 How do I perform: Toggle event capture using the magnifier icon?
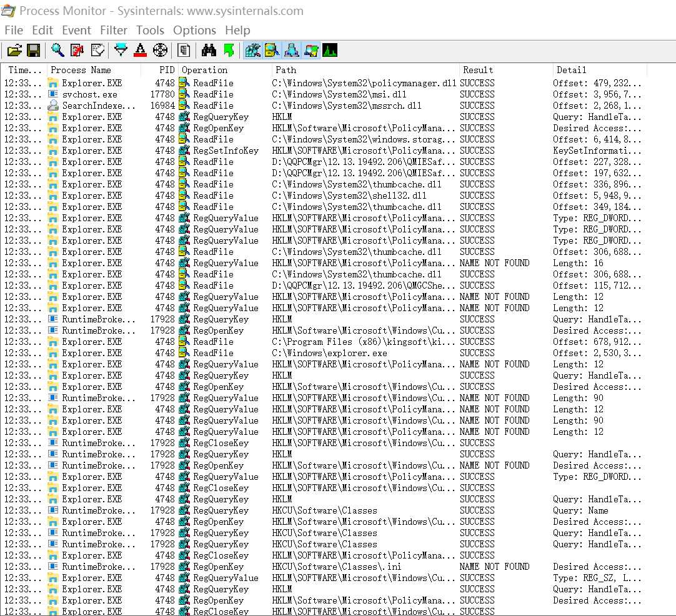coord(57,51)
